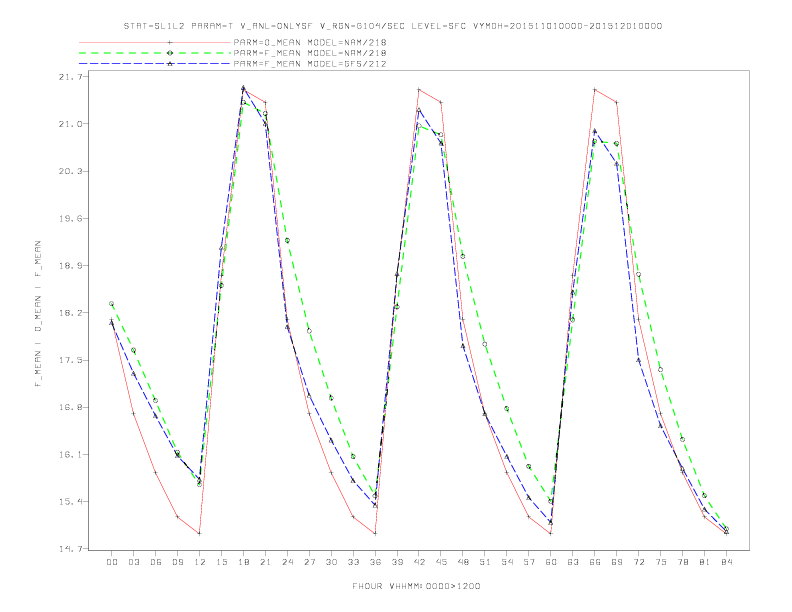792x612 pixels.
Task: Click x-axis tick label 03
Action: (x=133, y=562)
